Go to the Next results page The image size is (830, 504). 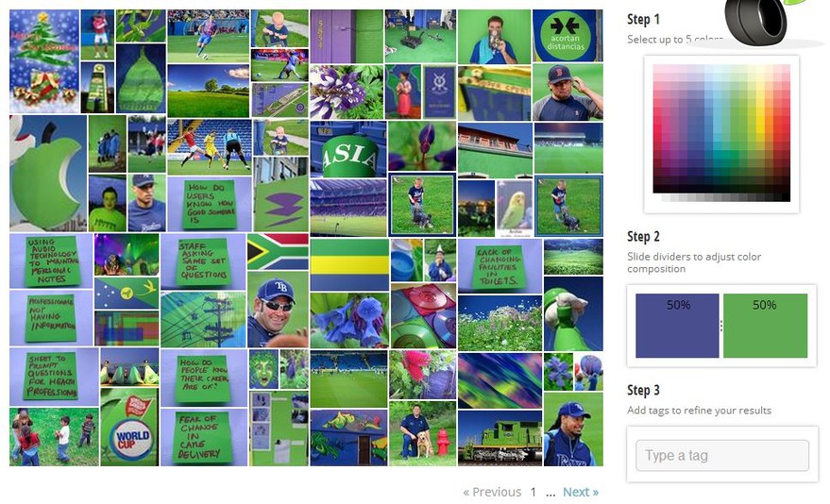coord(580,492)
